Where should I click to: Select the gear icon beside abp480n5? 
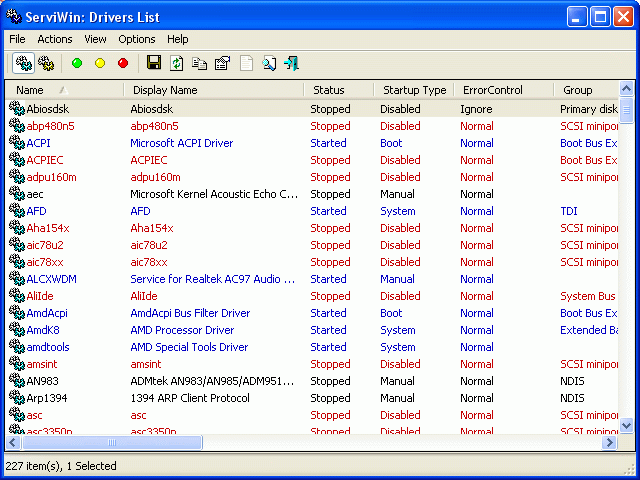point(17,126)
